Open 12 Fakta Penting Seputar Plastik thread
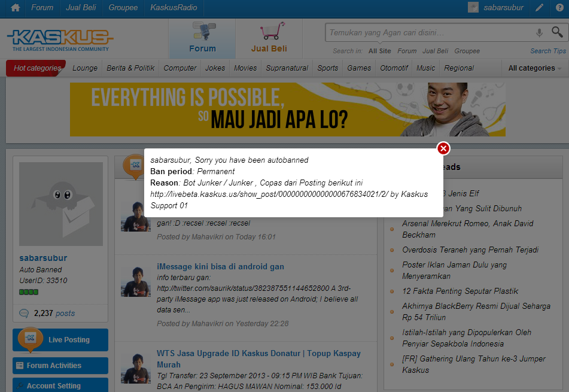Image resolution: width=569 pixels, height=392 pixels. click(x=460, y=291)
